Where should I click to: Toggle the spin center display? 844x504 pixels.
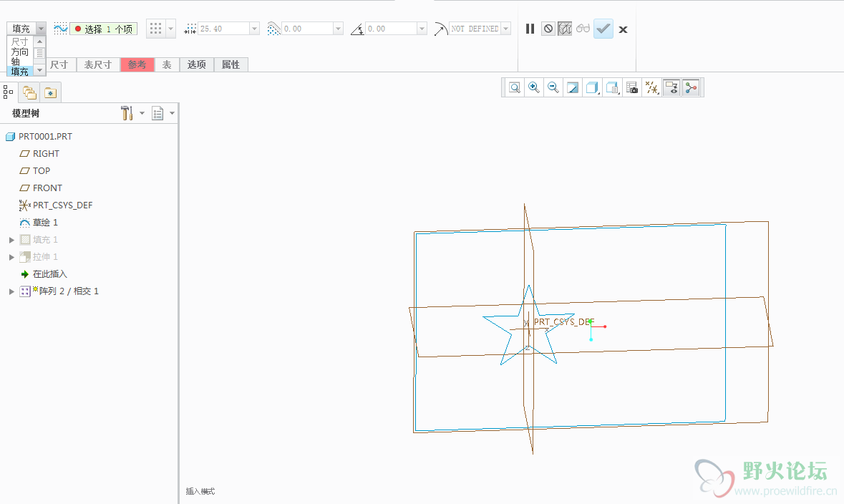click(x=691, y=87)
